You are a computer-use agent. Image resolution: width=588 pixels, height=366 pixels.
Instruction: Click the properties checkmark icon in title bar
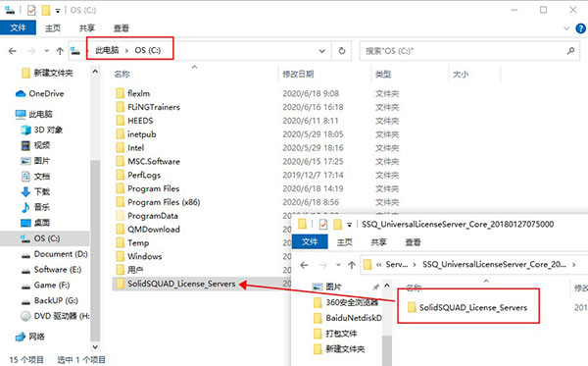(x=31, y=10)
